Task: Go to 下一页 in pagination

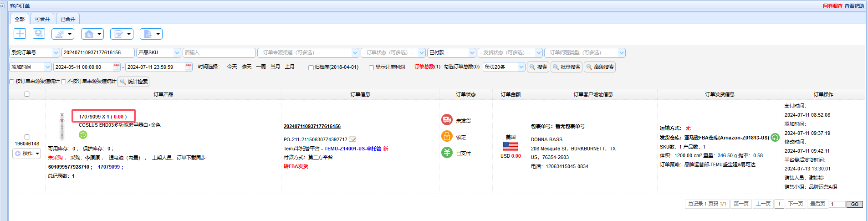Action: click(x=796, y=204)
